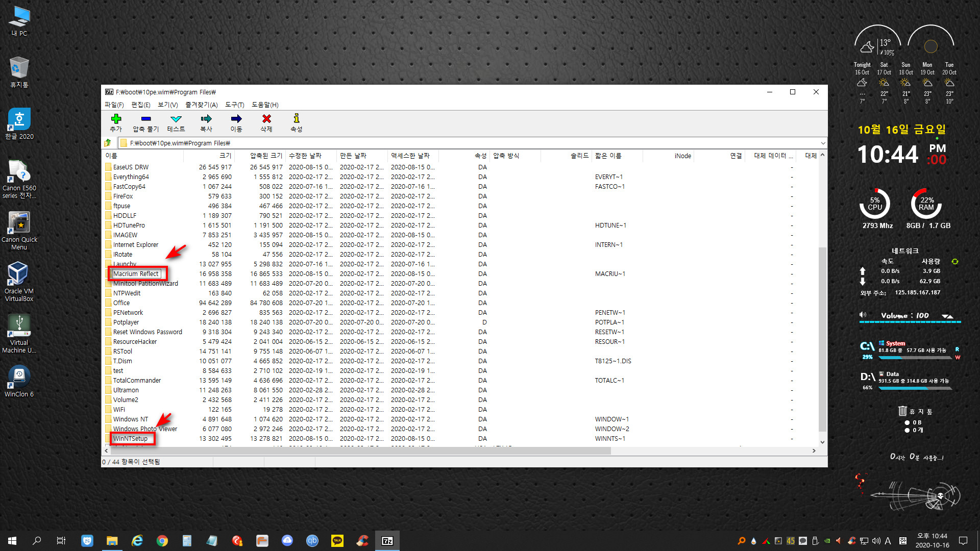Open the View (보기) menu

click(x=168, y=105)
